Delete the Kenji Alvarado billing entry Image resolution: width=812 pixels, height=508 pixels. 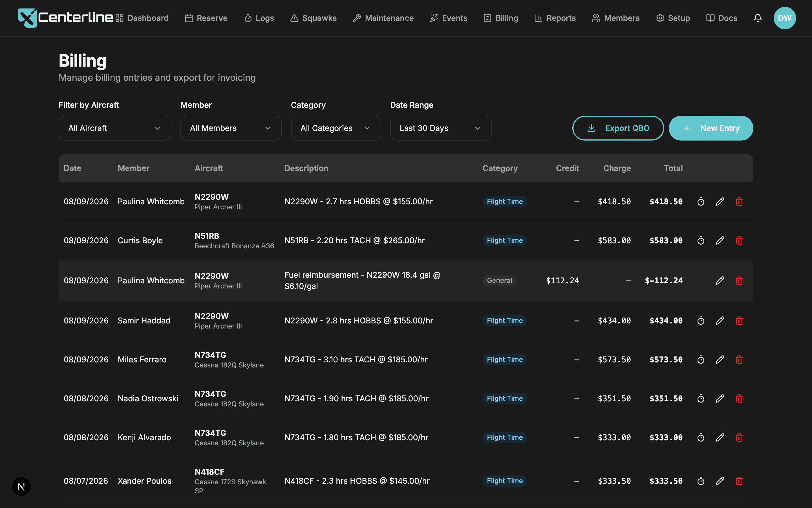point(739,438)
